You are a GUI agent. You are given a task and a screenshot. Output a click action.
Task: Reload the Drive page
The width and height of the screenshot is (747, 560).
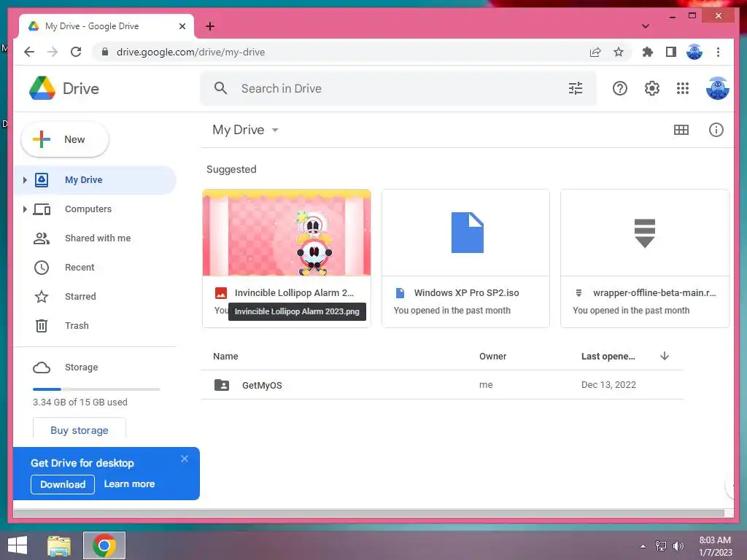76,52
